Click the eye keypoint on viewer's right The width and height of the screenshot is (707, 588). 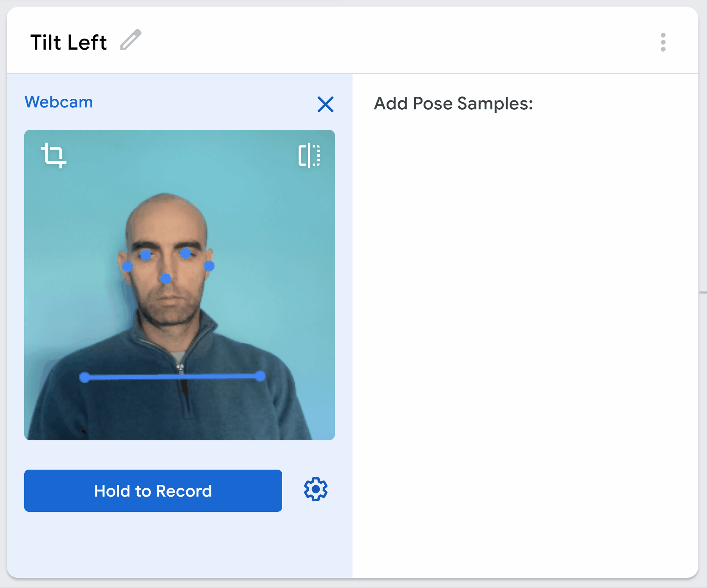(x=186, y=254)
